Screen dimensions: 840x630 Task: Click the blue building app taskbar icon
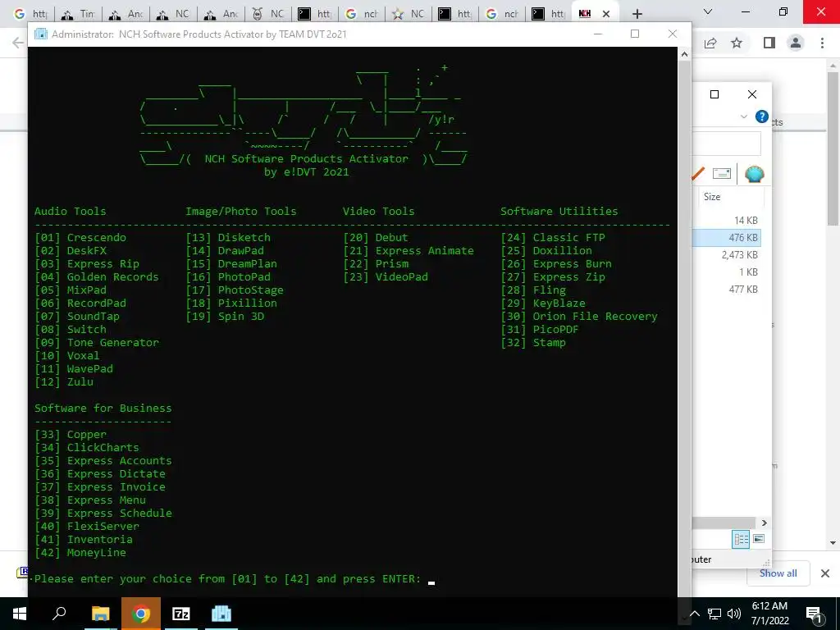click(221, 614)
